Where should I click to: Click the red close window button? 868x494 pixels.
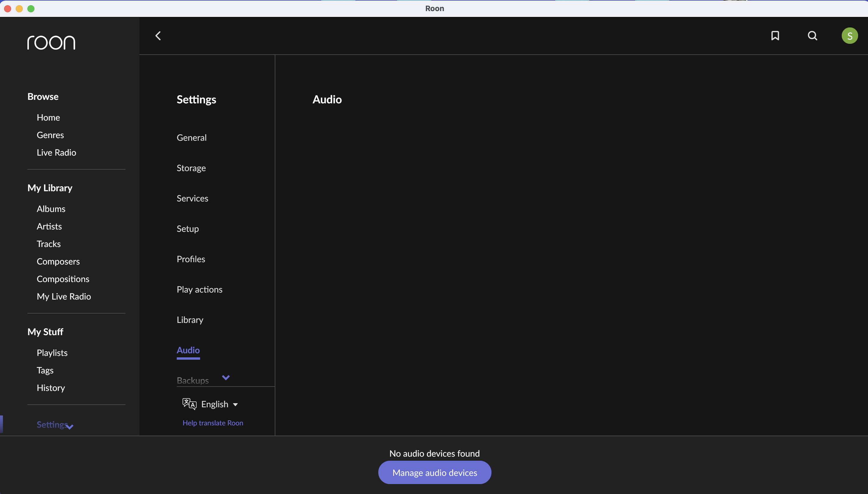tap(8, 8)
